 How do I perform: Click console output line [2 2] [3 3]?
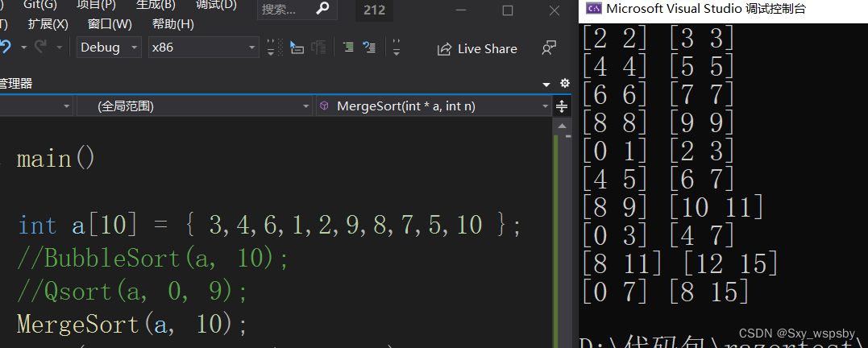[658, 39]
